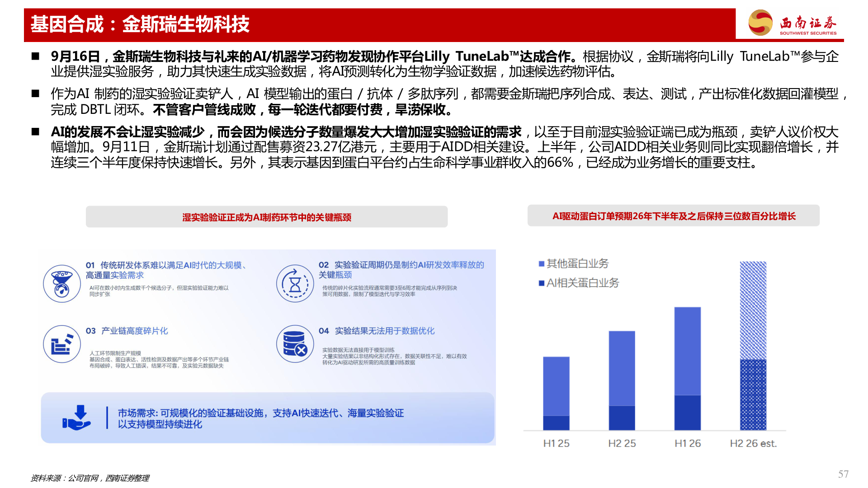
Task: Click the slide title 基因合成：金斯瑞生物科技
Action: tap(140, 24)
